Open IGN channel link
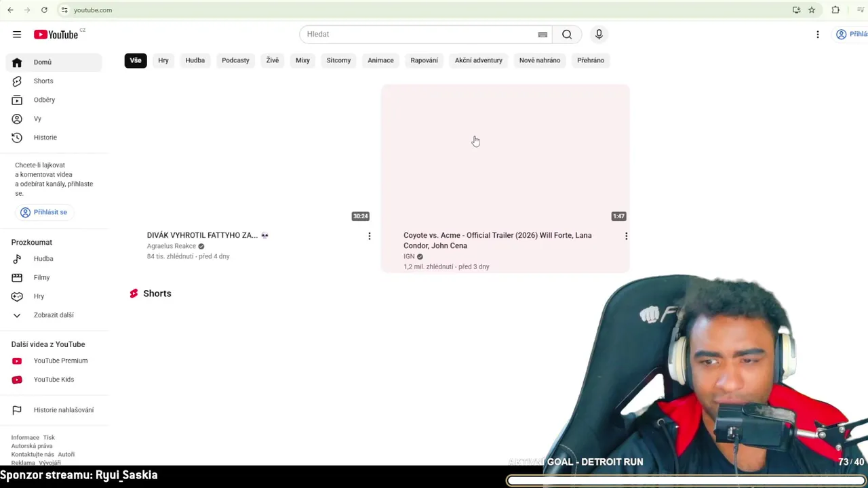The image size is (868, 488). point(409,256)
